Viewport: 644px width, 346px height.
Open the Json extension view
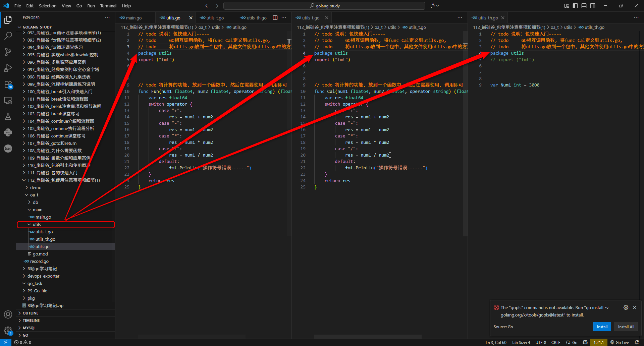(8, 149)
